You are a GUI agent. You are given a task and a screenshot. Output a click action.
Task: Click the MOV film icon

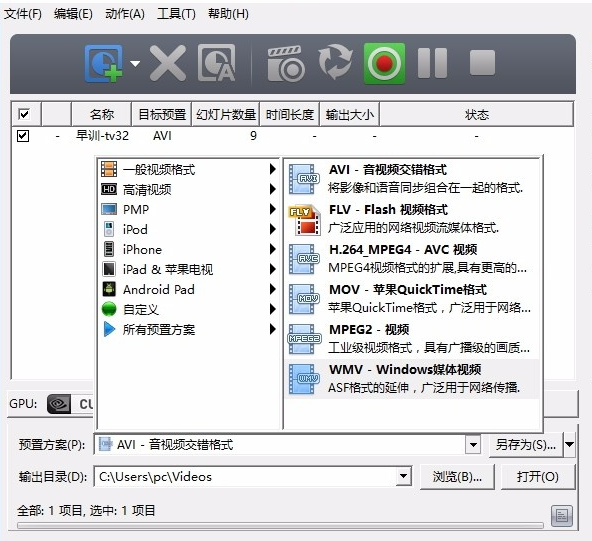[x=304, y=299]
